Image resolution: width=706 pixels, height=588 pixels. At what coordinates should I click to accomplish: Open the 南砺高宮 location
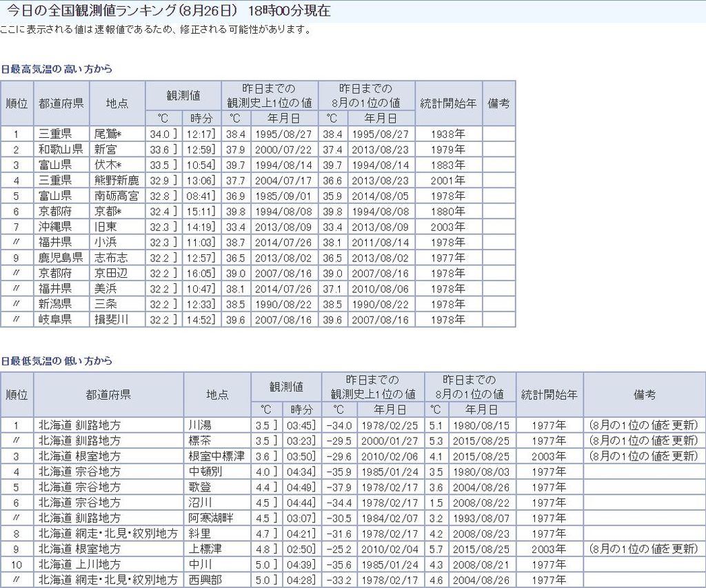coord(117,196)
